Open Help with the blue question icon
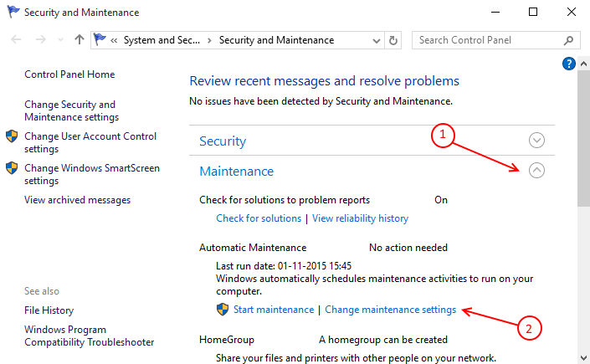590x364 pixels. tap(568, 64)
